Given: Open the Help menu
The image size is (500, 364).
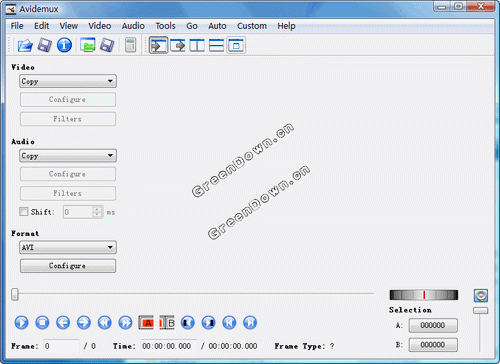Looking at the screenshot, I should (x=286, y=26).
